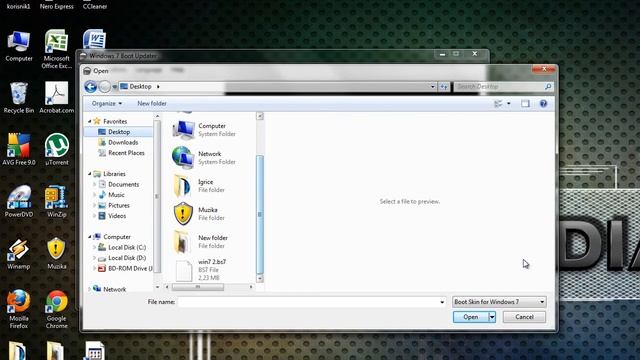The image size is (640, 360).
Task: Click the search magnifier icon
Action: [548, 87]
